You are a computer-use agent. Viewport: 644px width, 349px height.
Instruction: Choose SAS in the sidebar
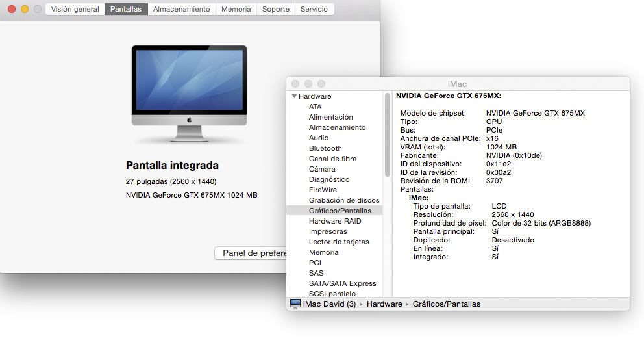[316, 273]
